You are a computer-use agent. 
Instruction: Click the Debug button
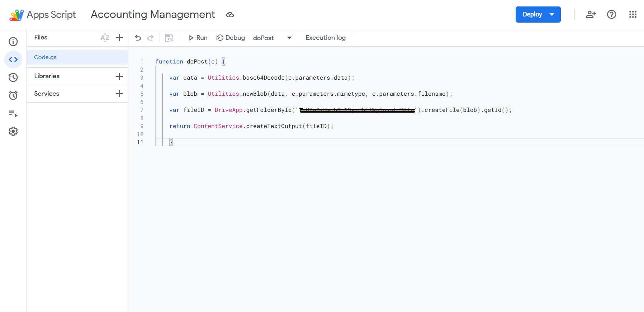coord(231,38)
